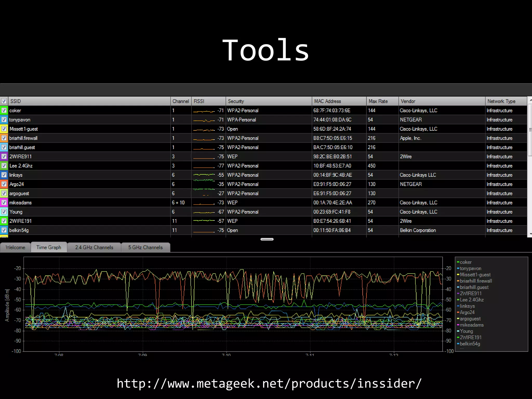Click the Argo24 SSID cell

click(x=89, y=184)
